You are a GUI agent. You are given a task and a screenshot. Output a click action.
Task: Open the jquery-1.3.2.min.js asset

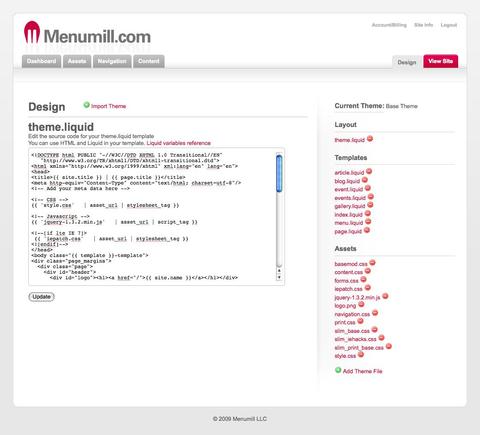coord(357,297)
